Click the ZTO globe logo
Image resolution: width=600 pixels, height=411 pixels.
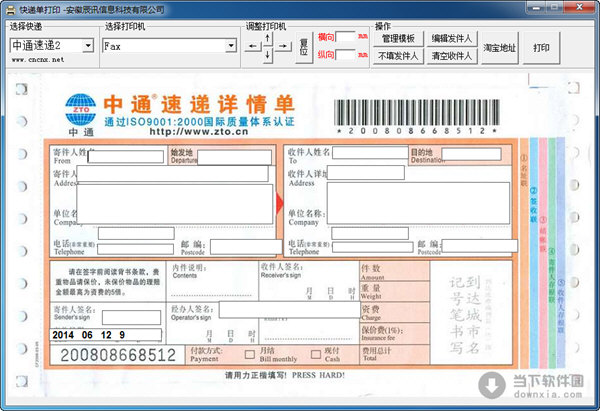(80, 109)
